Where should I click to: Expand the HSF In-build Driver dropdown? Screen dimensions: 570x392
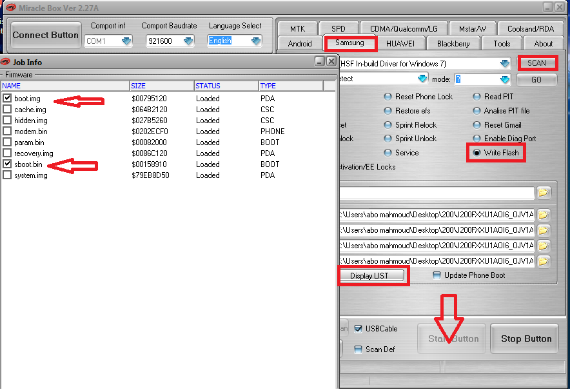coord(505,64)
